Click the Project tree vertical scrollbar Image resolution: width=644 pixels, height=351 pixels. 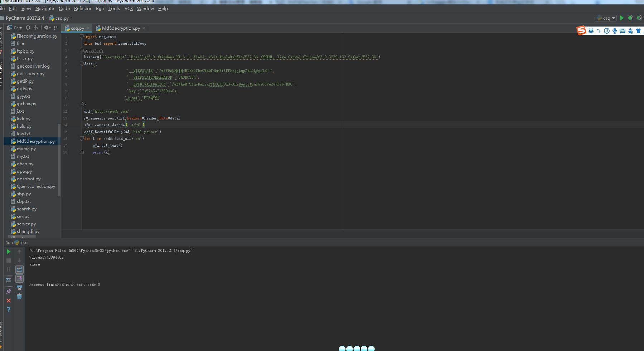coord(59,160)
